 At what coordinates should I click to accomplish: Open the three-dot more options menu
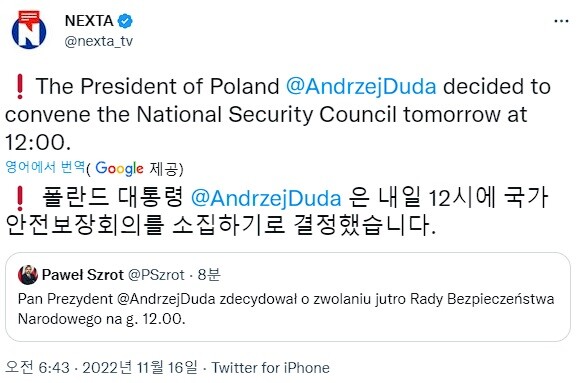tap(561, 21)
